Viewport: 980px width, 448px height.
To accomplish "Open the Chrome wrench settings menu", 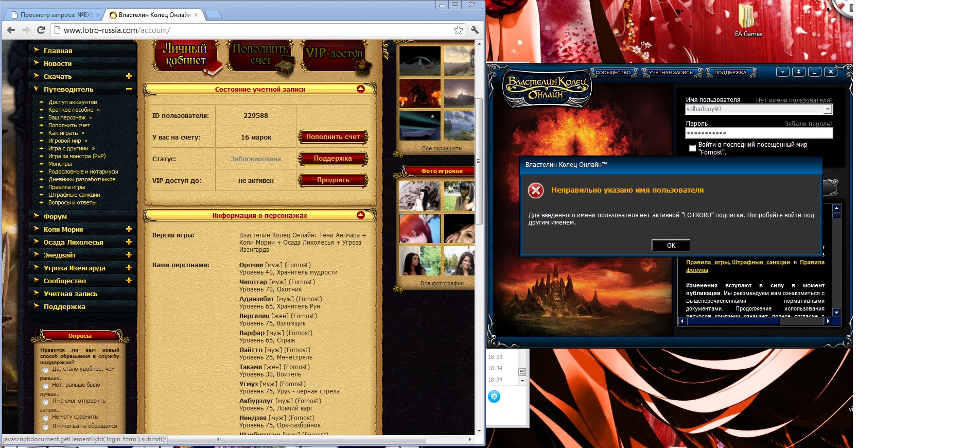I will [x=475, y=30].
